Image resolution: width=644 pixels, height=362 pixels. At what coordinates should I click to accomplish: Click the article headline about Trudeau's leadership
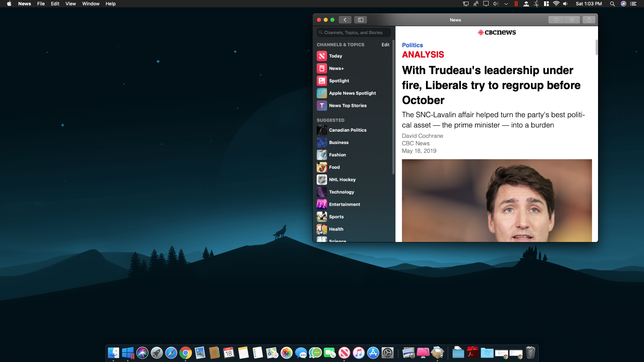[491, 85]
